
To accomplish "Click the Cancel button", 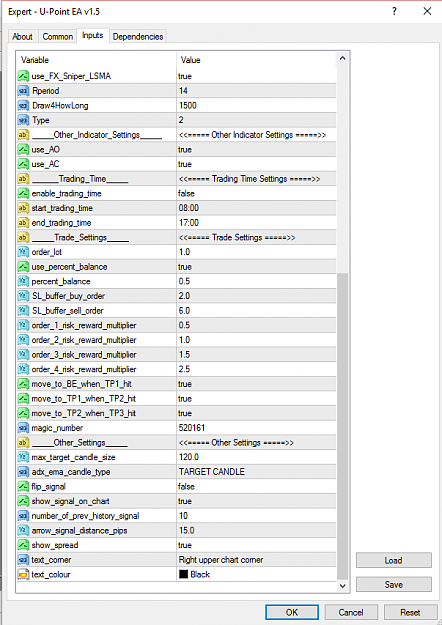I will tap(351, 612).
